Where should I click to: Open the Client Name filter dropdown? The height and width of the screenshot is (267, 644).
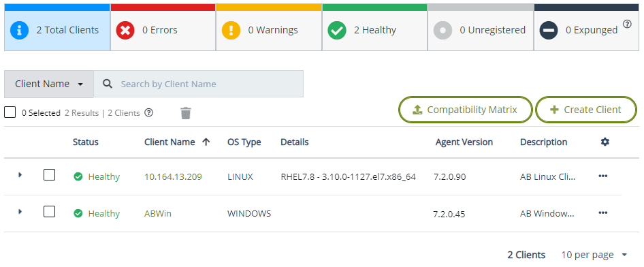(x=49, y=84)
